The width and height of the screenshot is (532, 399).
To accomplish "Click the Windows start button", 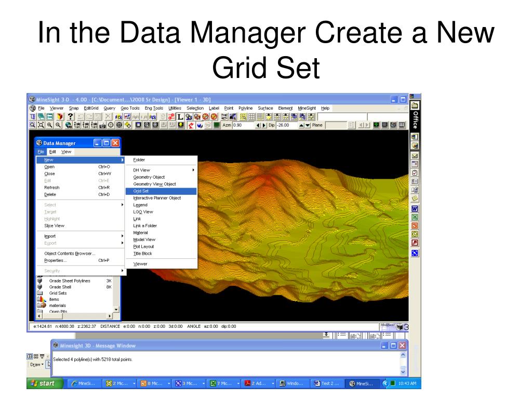I will click(x=45, y=383).
